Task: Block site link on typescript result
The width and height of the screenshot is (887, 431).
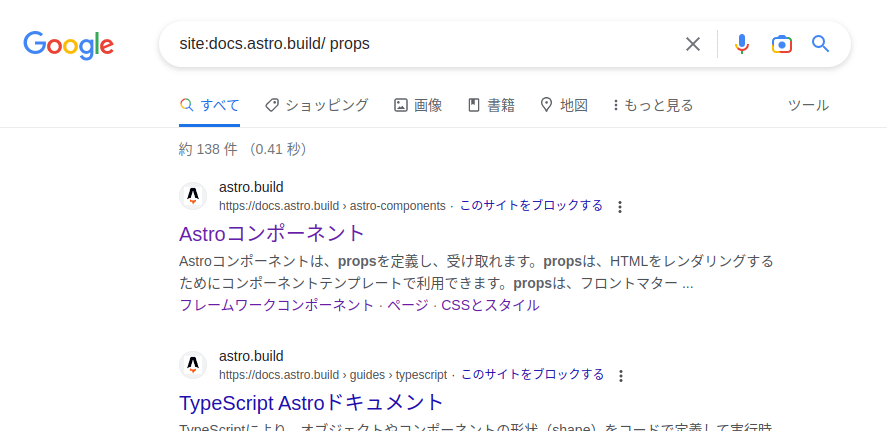Action: (x=532, y=374)
